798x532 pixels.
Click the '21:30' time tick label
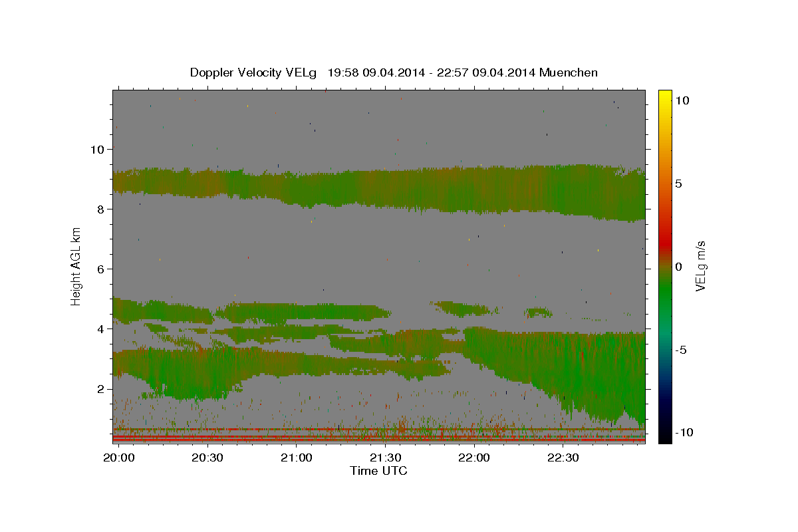(385, 458)
